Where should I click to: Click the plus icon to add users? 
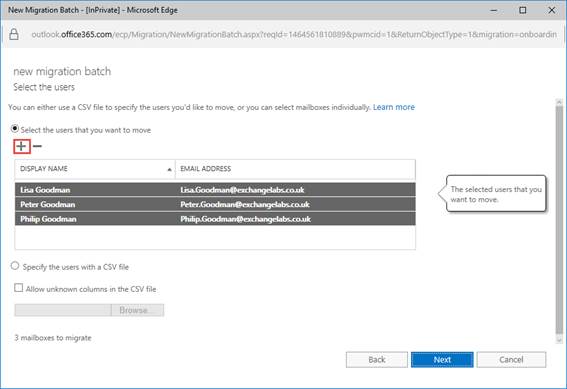pyautogui.click(x=22, y=146)
